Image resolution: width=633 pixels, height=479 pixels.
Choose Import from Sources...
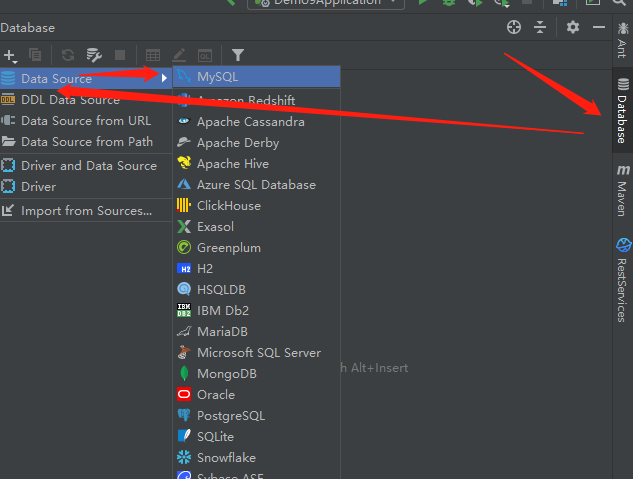pyautogui.click(x=86, y=211)
